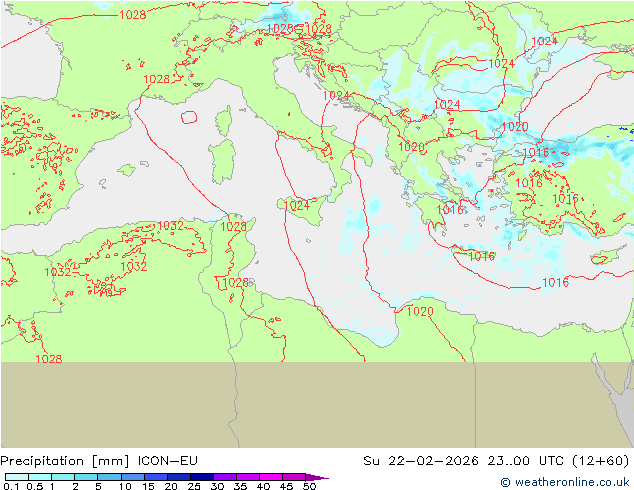Select the 20–25 mm legend swatch
The width and height of the screenshot is (634, 490).
tap(179, 477)
